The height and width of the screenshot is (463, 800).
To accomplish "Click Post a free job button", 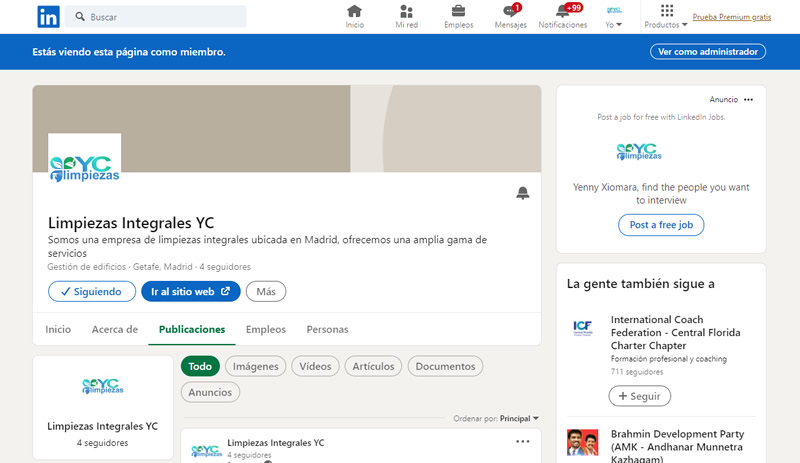I will coord(661,225).
